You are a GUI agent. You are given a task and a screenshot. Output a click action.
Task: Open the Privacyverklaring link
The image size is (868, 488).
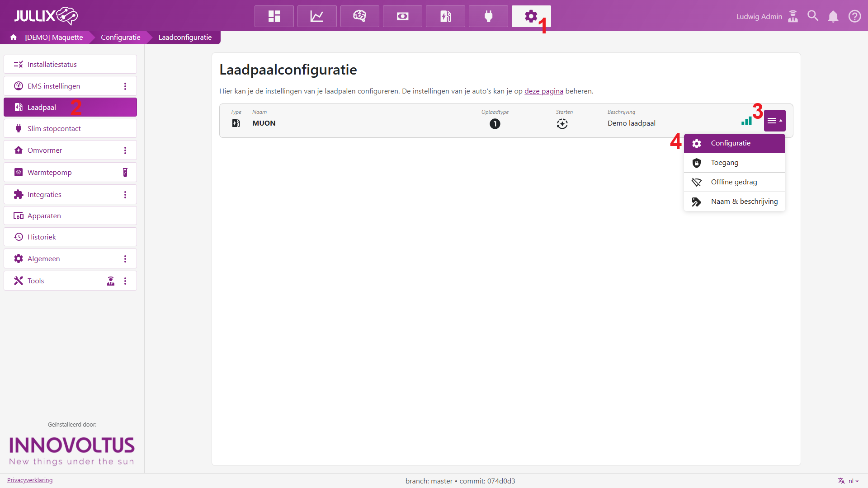click(30, 480)
